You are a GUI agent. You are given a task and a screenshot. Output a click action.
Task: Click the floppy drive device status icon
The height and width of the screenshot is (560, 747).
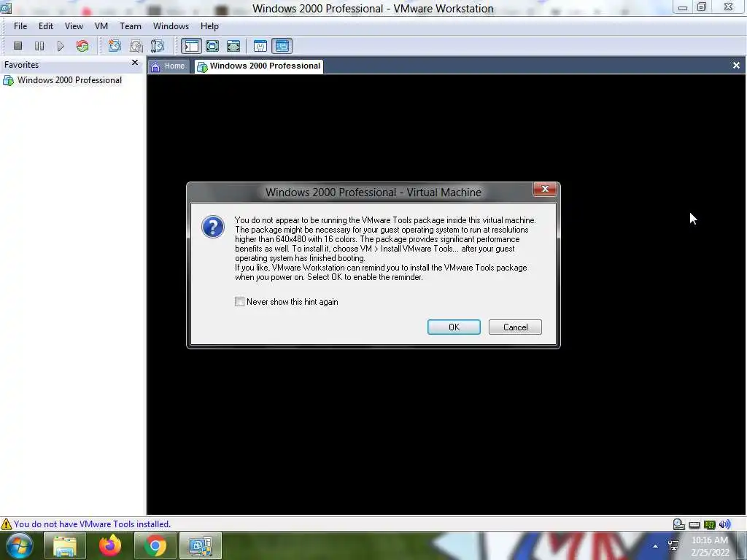click(694, 525)
